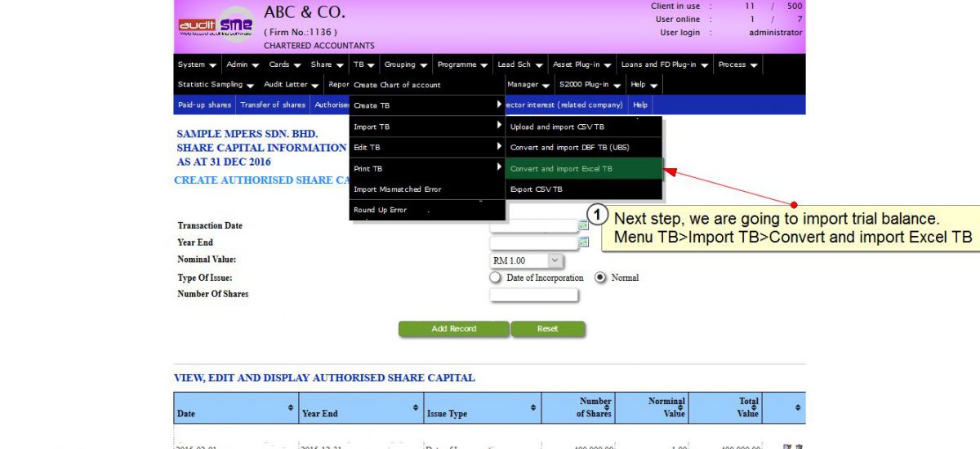Viewport: 980px width, 449px height.
Task: Choose Normal type of issue
Action: (600, 278)
